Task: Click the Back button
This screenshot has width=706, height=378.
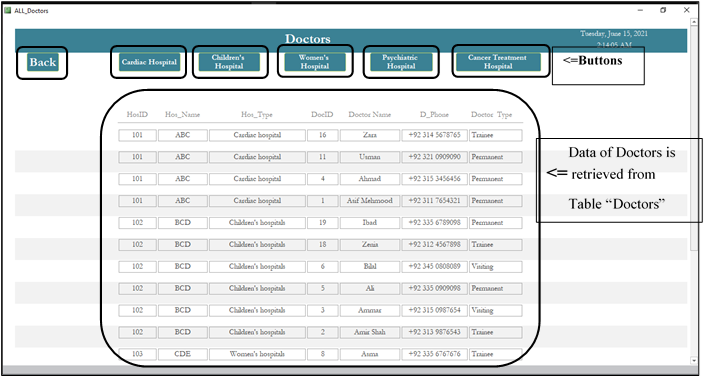Action: pos(42,62)
